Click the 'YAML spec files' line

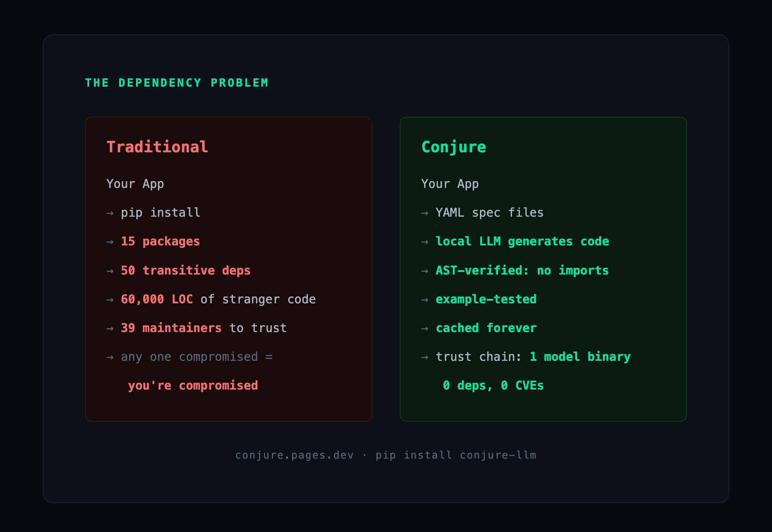[490, 213]
